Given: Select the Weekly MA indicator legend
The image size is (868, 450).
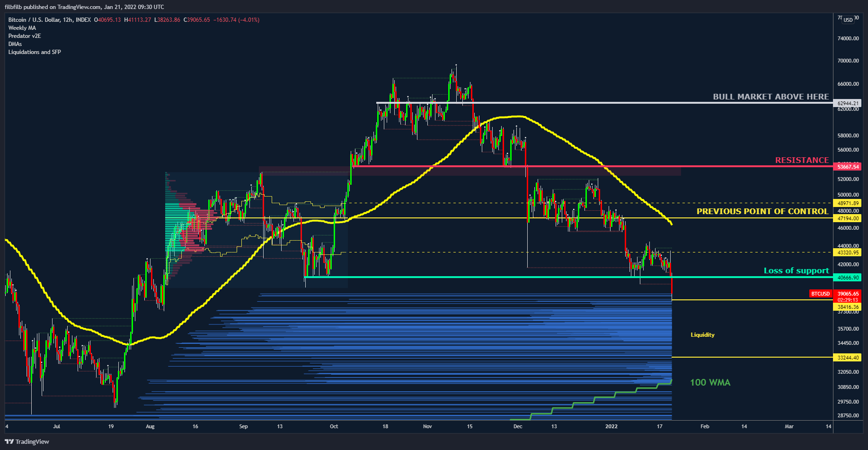Looking at the screenshot, I should coord(22,28).
